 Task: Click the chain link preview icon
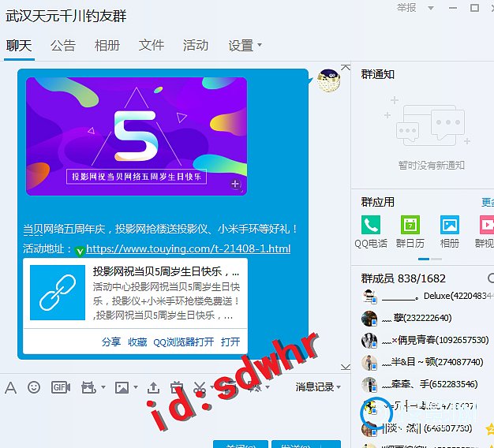pyautogui.click(x=58, y=293)
